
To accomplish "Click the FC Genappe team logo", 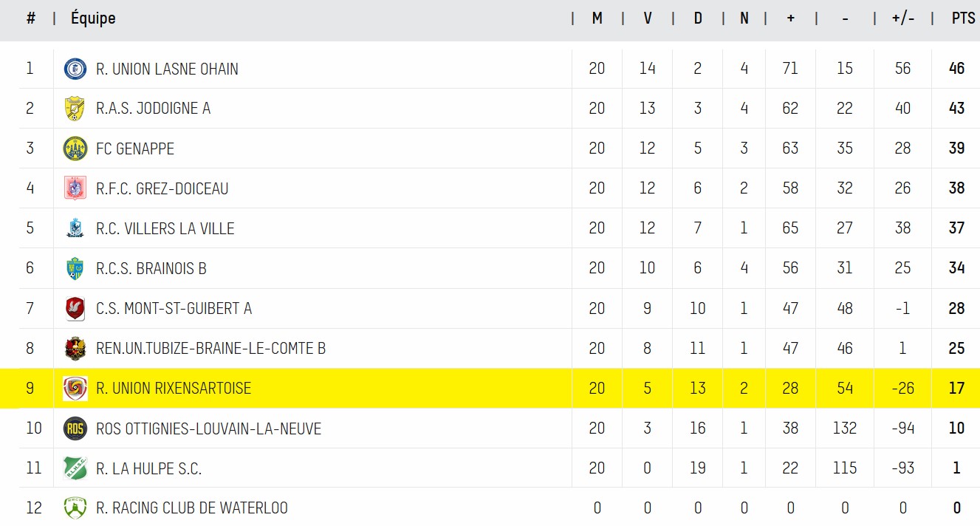I will [75, 148].
